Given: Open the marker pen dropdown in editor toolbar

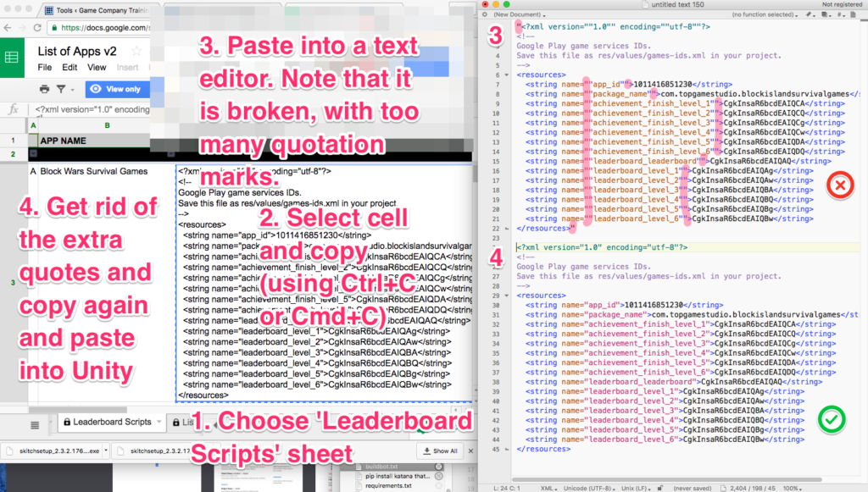Looking at the screenshot, I should (810, 14).
